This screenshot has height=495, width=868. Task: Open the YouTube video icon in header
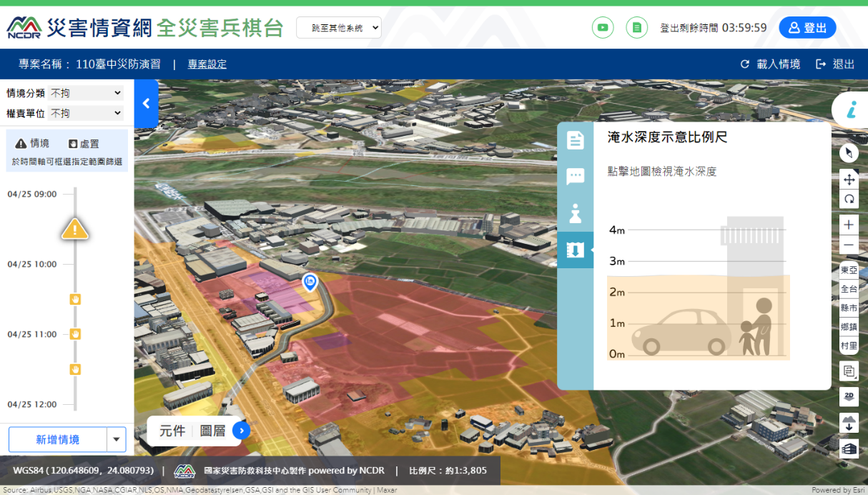[x=603, y=28]
